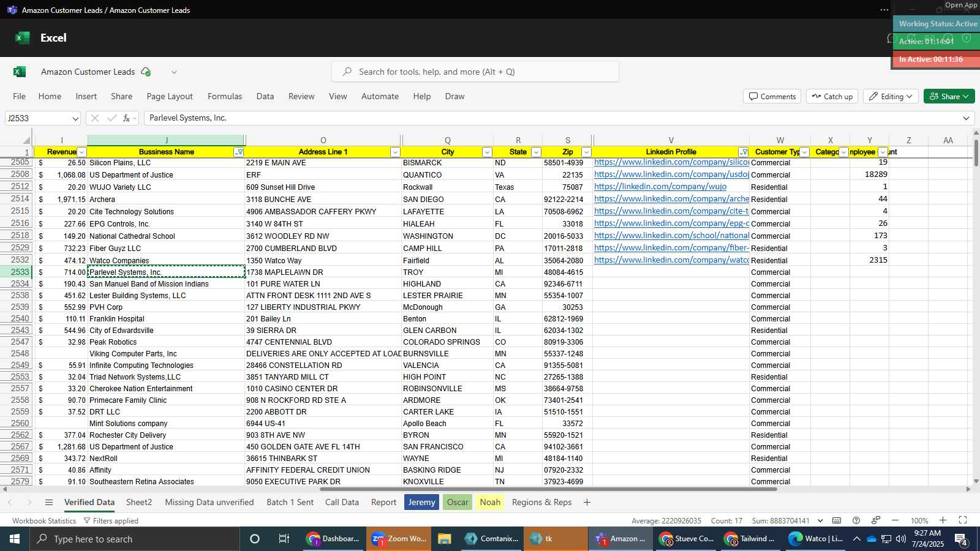980x551 pixels.
Task: Open the Watco Companies LinkedIn link
Action: pyautogui.click(x=671, y=260)
